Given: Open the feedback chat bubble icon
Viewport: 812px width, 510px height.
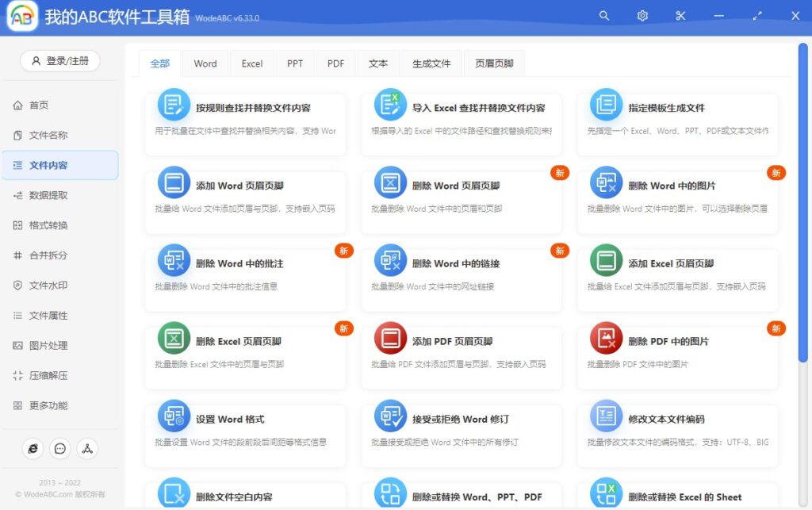Looking at the screenshot, I should click(59, 448).
